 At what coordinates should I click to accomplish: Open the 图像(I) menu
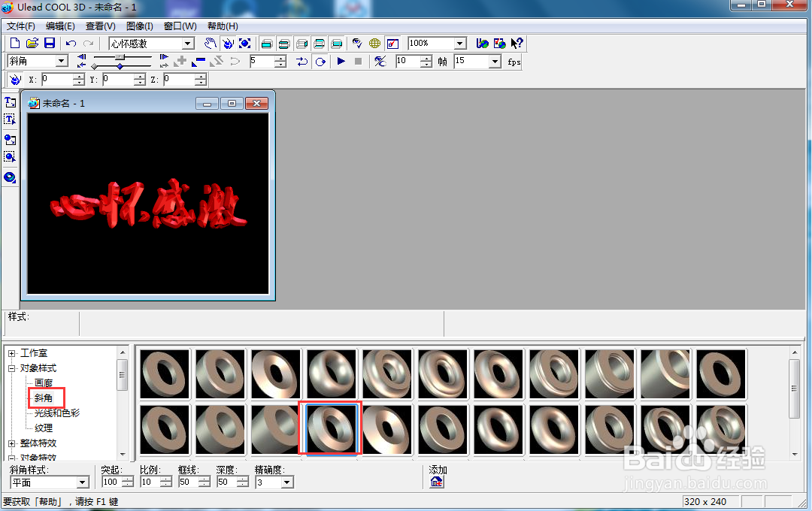pyautogui.click(x=139, y=26)
